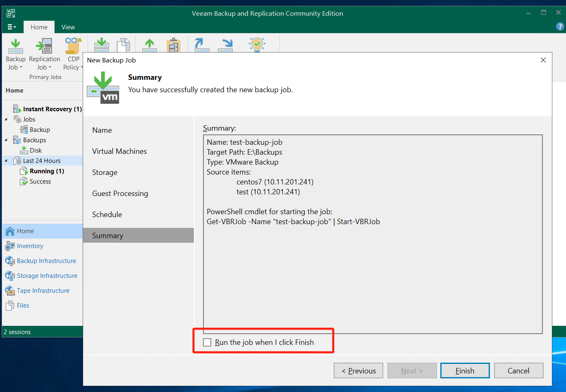Screen dimensions: 566x392
Task: Enable Run the job when I click Finish
Action: (x=207, y=342)
